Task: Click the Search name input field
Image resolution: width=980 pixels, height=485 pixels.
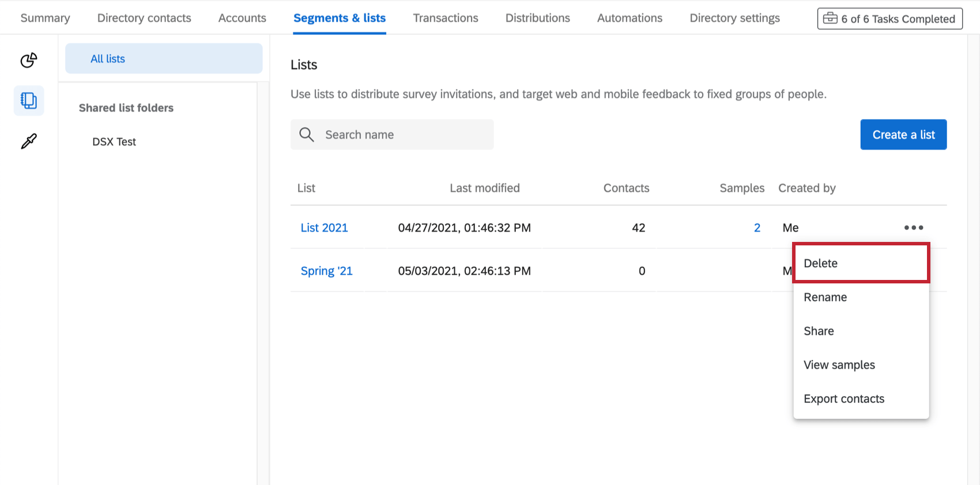Action: (404, 135)
